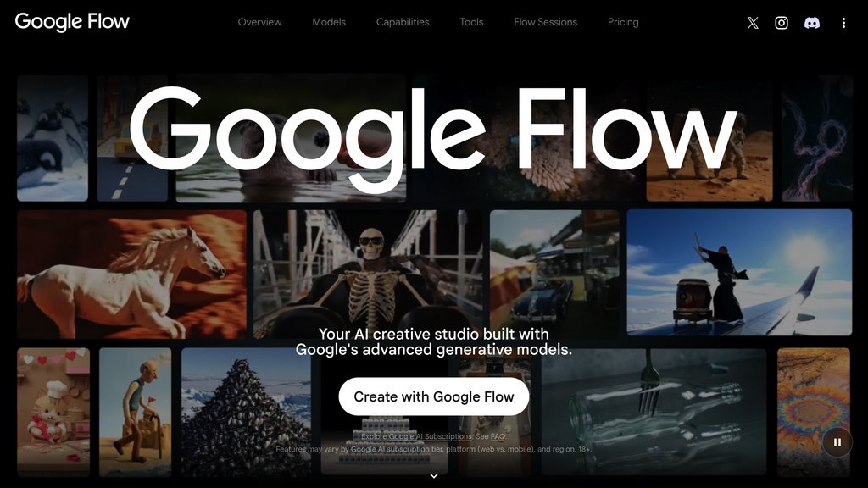Screen dimensions: 868x488
Task: Open the X (Twitter) social icon
Action: tap(753, 23)
